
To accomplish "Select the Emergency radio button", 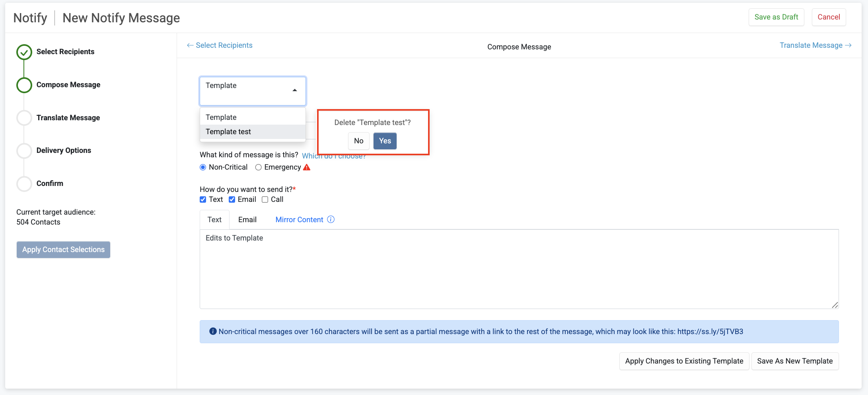I will coord(259,167).
